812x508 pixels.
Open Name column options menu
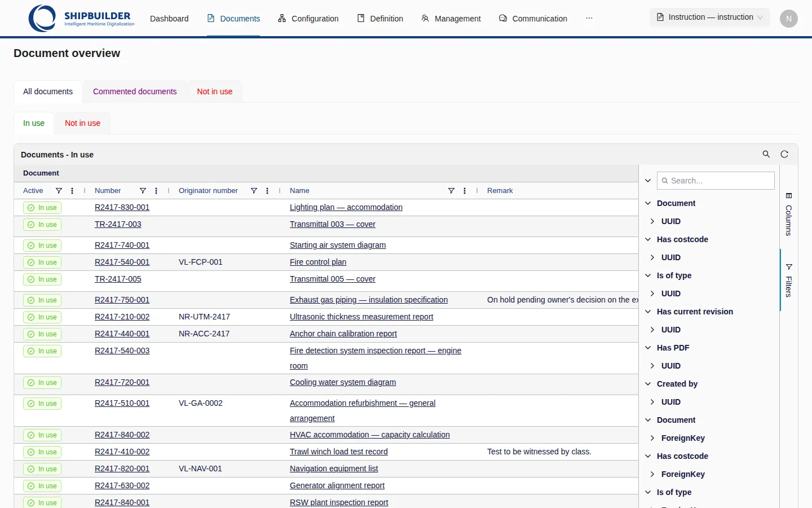(x=465, y=191)
